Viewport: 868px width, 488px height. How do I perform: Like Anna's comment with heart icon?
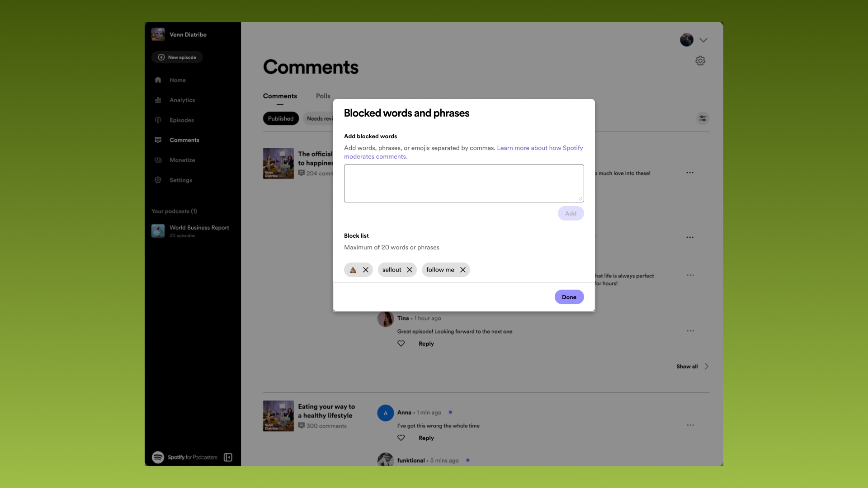tap(401, 438)
